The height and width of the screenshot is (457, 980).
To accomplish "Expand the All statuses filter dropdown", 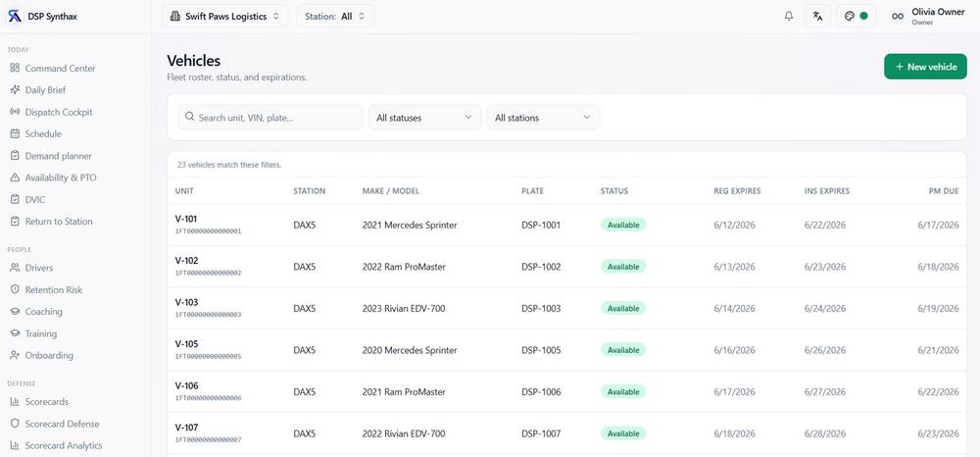I will (425, 117).
